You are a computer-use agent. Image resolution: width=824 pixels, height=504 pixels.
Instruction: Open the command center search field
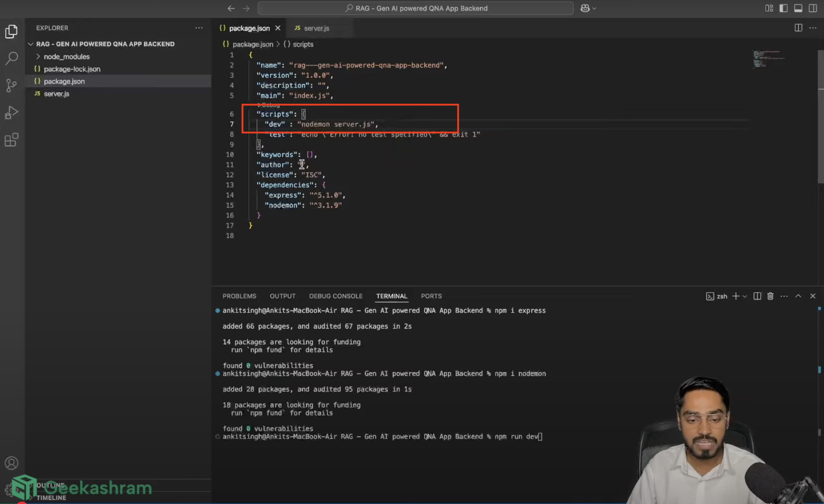pos(416,8)
